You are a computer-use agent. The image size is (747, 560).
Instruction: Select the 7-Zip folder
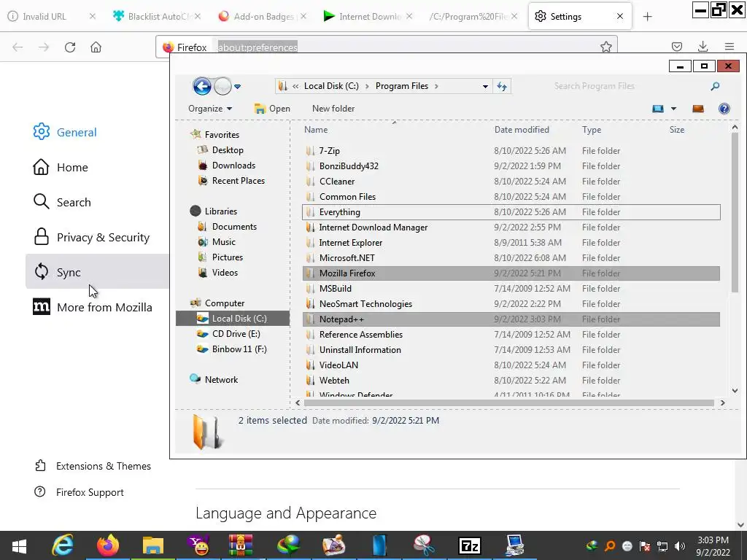point(511,150)
